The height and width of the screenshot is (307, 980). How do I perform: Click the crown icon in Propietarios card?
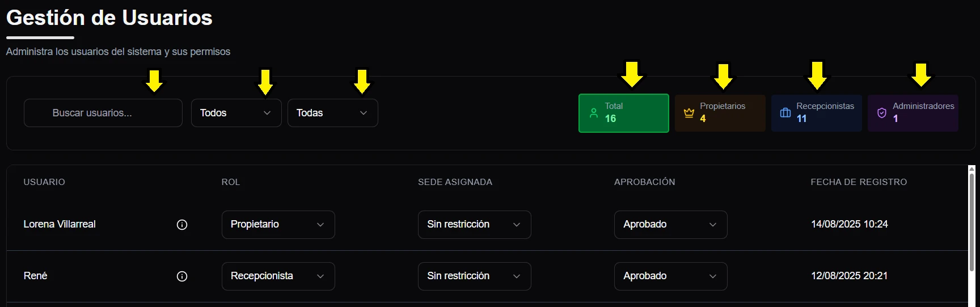(x=689, y=113)
